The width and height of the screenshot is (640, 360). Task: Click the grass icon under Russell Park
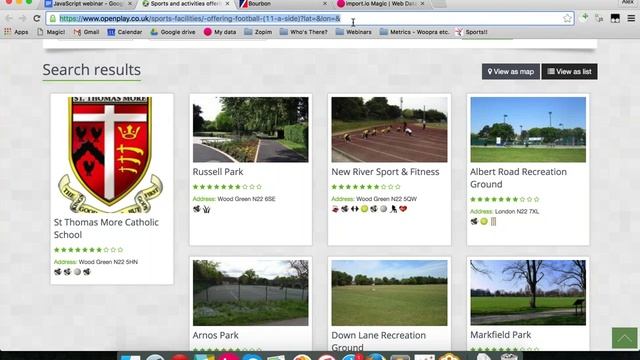(x=207, y=209)
